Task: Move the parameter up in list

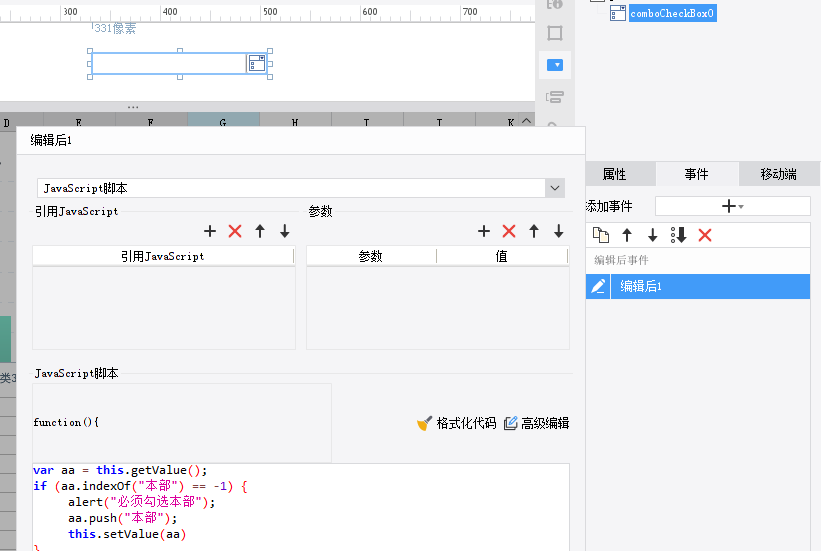Action: pyautogui.click(x=534, y=231)
